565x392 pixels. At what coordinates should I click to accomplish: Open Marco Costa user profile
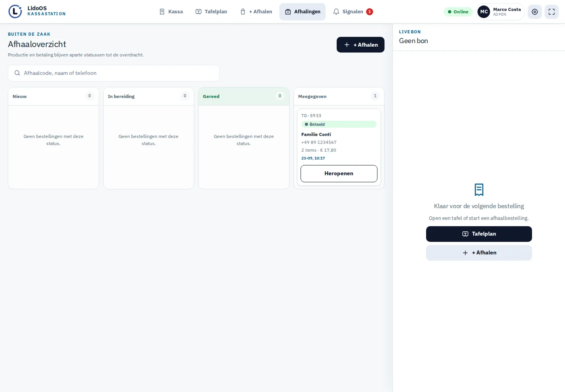(500, 12)
